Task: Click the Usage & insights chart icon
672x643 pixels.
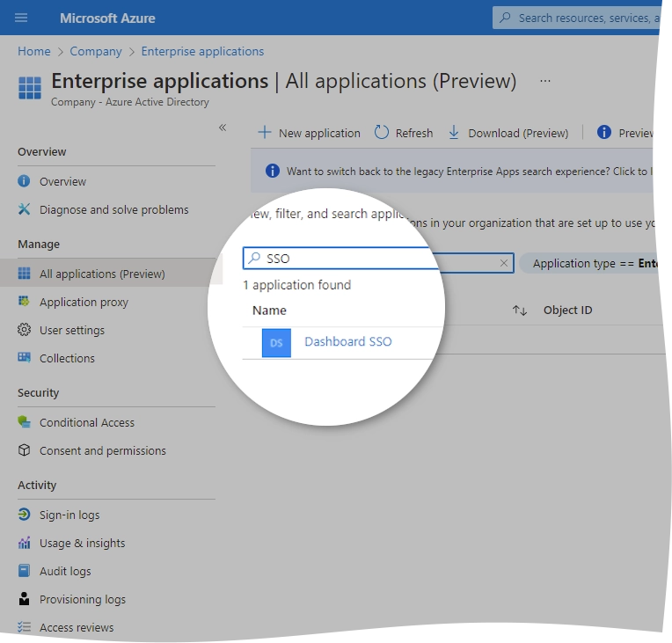Action: click(x=24, y=543)
